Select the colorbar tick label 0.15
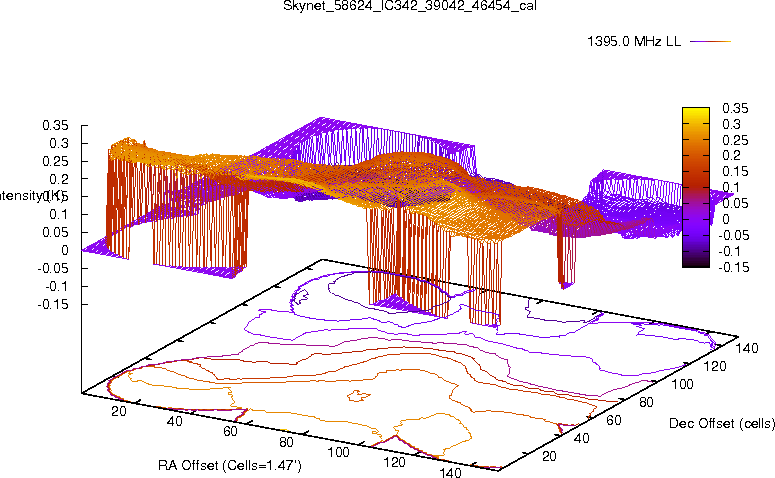The height and width of the screenshot is (478, 775). (735, 172)
